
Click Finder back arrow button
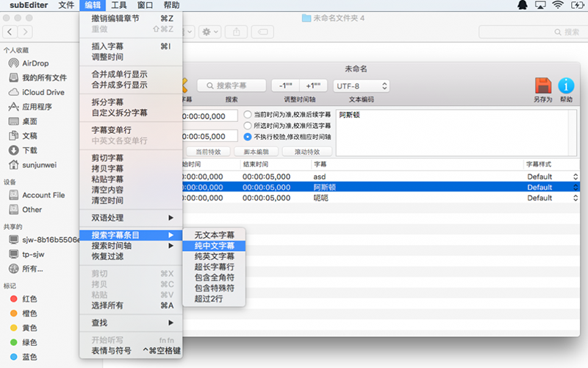10,32
